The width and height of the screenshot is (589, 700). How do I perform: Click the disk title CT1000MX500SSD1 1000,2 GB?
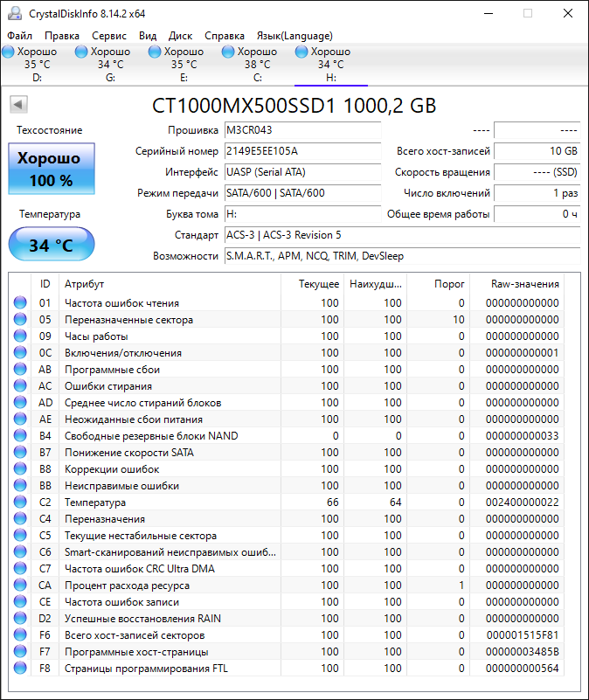point(294,106)
